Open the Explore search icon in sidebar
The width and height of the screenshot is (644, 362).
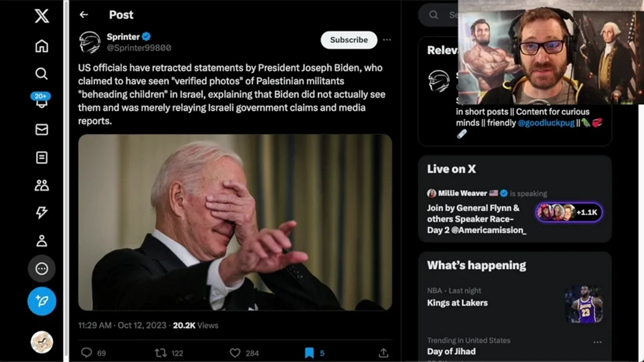click(42, 74)
